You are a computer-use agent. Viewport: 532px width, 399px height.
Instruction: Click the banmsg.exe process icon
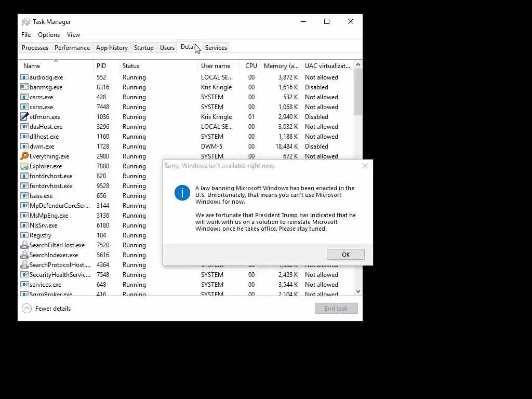(x=24, y=87)
